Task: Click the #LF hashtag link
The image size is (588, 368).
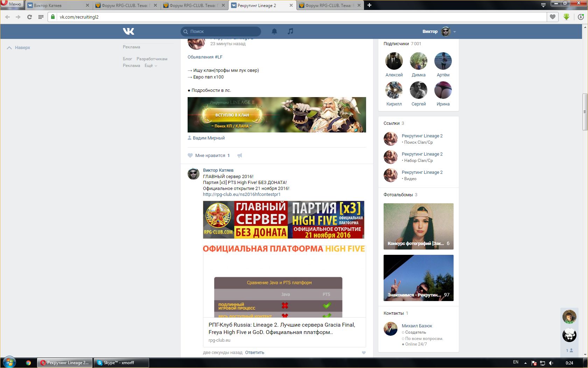Action: 218,57
